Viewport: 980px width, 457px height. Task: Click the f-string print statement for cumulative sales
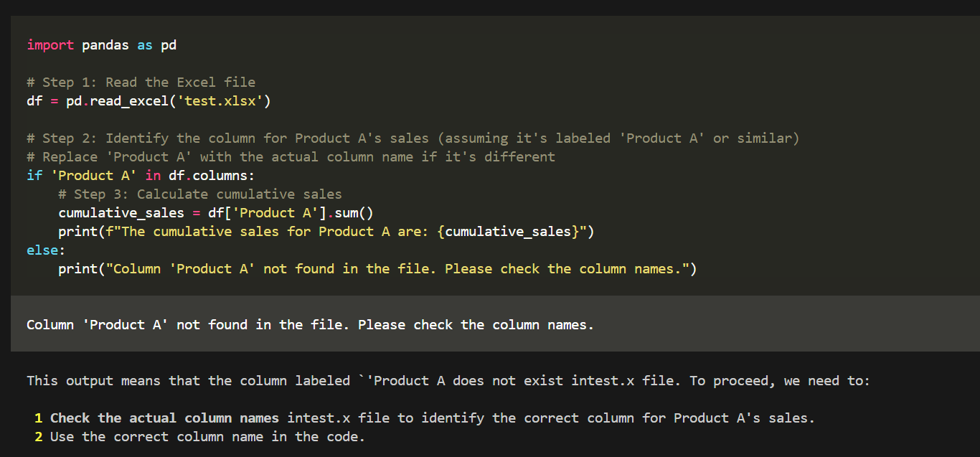326,232
